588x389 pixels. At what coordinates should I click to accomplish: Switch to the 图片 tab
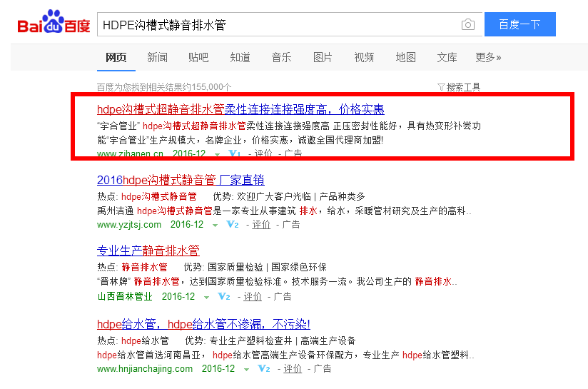323,57
